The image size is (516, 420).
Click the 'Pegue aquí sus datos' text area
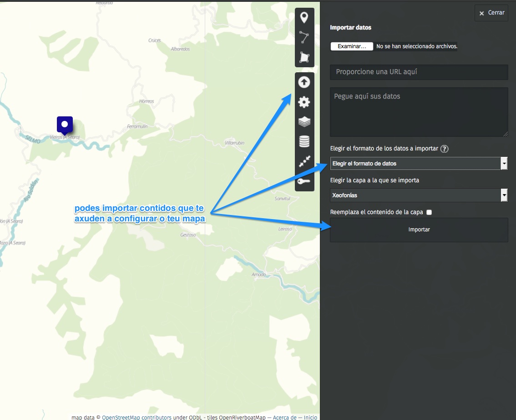pyautogui.click(x=419, y=112)
